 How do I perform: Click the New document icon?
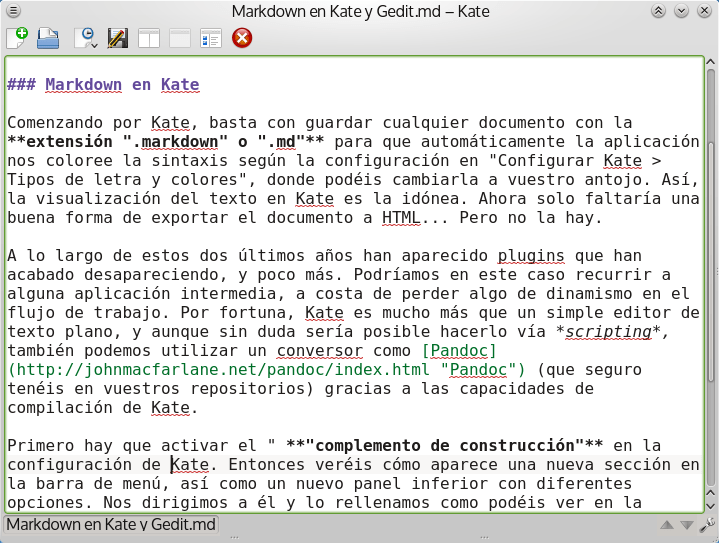17,39
